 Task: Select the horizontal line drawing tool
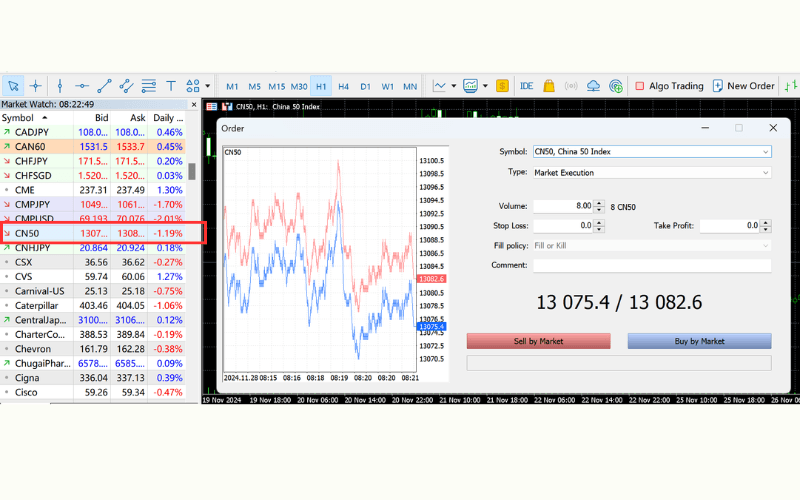(82, 86)
